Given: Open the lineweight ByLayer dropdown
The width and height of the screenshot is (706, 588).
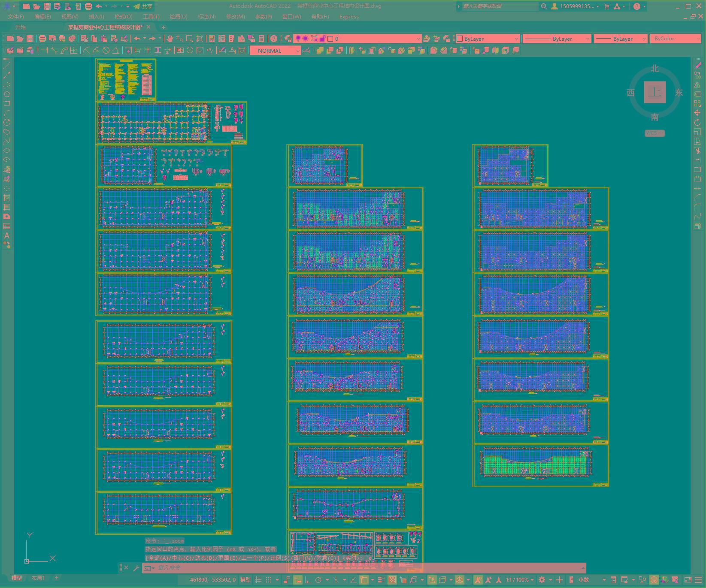Looking at the screenshot, I should (x=621, y=39).
